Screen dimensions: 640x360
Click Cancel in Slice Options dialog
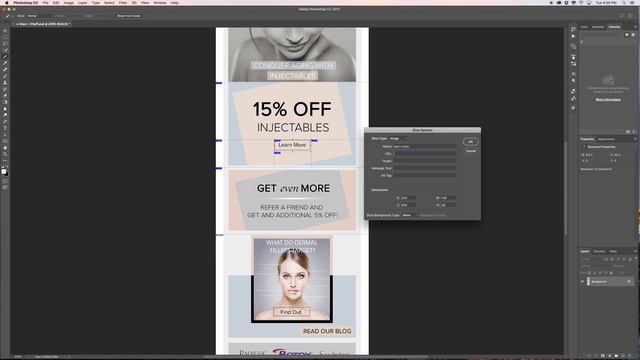point(471,151)
